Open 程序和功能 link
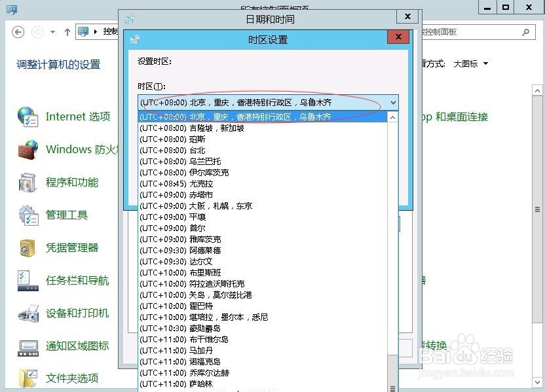The width and height of the screenshot is (545, 392). point(72,183)
